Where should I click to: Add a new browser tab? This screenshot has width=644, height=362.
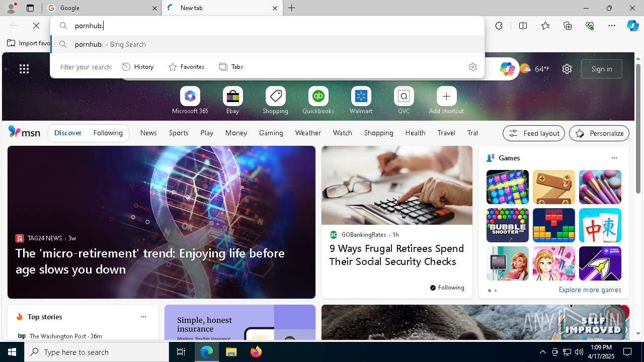[292, 8]
